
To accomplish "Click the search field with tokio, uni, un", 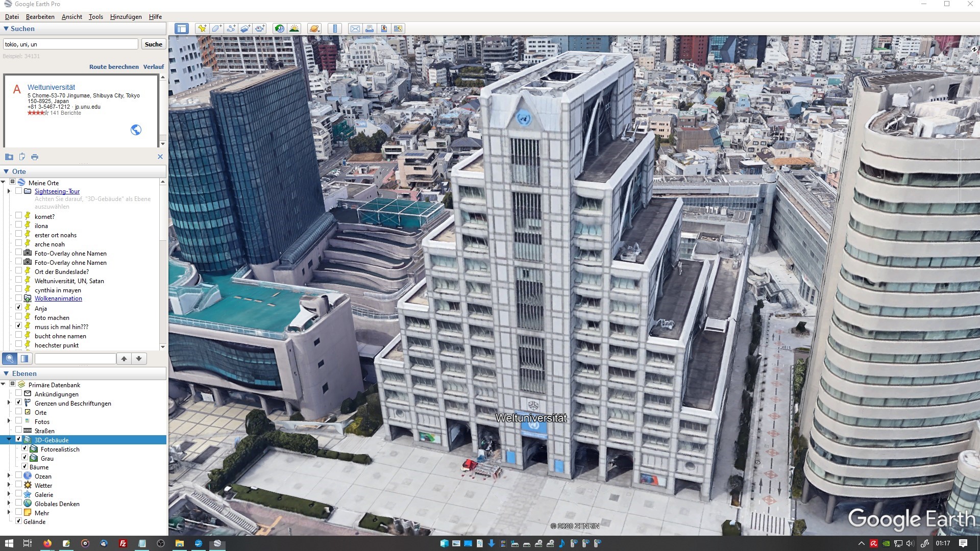I will pyautogui.click(x=70, y=44).
